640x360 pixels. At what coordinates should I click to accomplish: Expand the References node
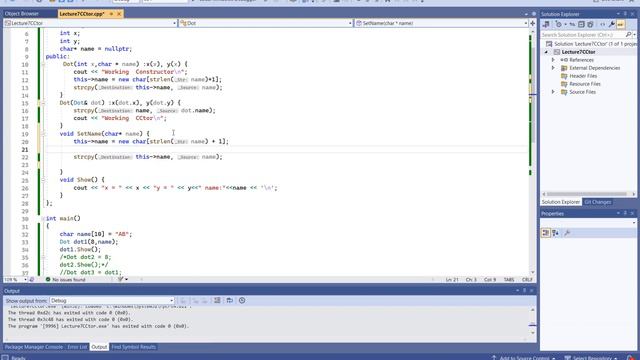[x=553, y=60]
